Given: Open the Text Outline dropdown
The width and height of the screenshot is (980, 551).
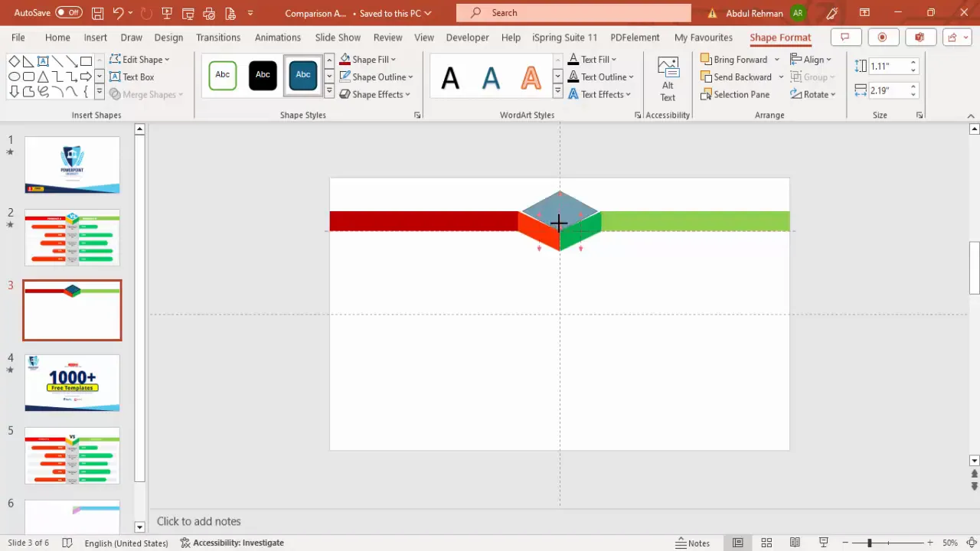Looking at the screenshot, I should [600, 77].
